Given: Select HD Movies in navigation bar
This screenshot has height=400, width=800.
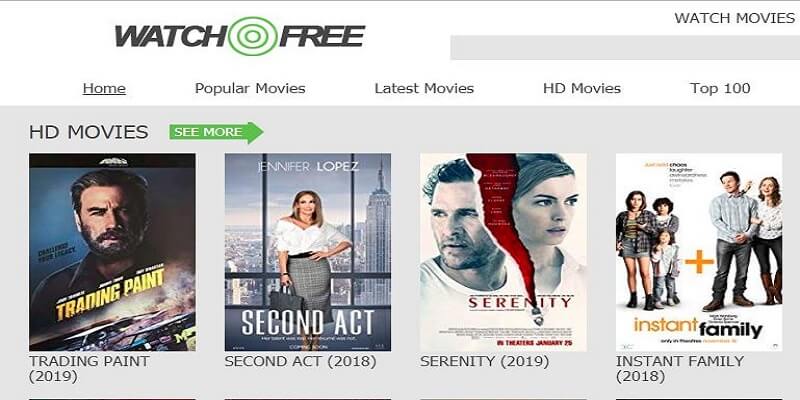Looking at the screenshot, I should tap(582, 88).
